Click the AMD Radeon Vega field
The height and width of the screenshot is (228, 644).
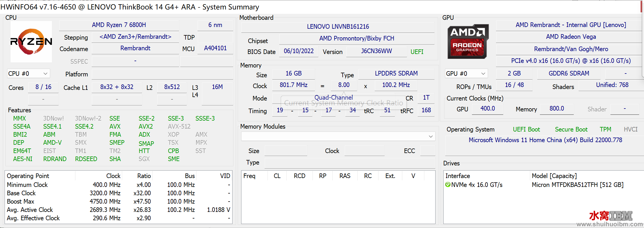[x=571, y=37]
